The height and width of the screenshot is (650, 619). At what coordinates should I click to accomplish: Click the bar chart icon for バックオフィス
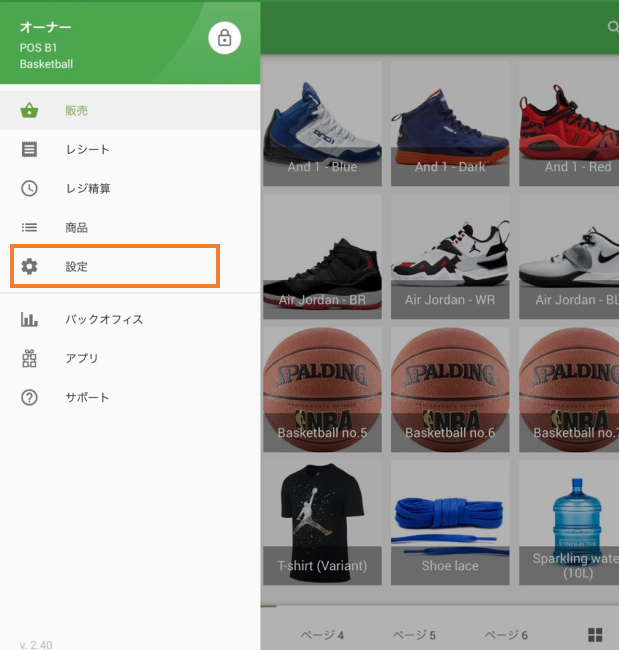(x=30, y=319)
